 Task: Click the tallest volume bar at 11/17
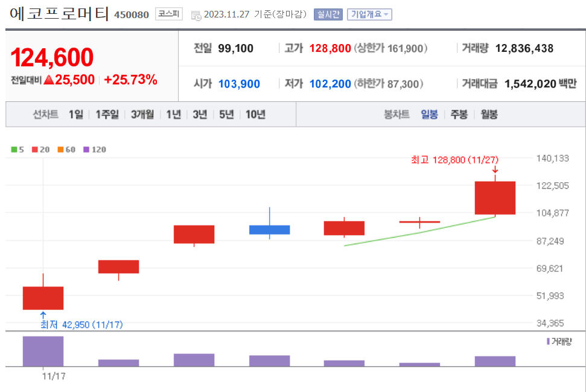[x=43, y=351]
